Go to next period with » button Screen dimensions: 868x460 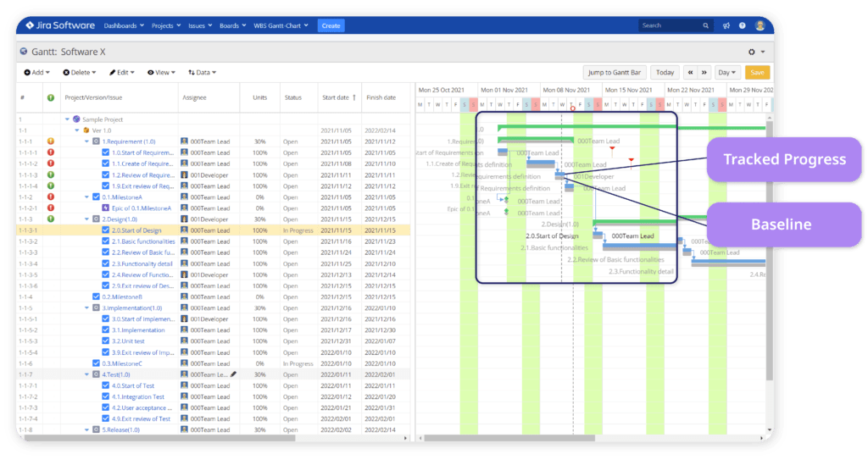click(x=704, y=73)
